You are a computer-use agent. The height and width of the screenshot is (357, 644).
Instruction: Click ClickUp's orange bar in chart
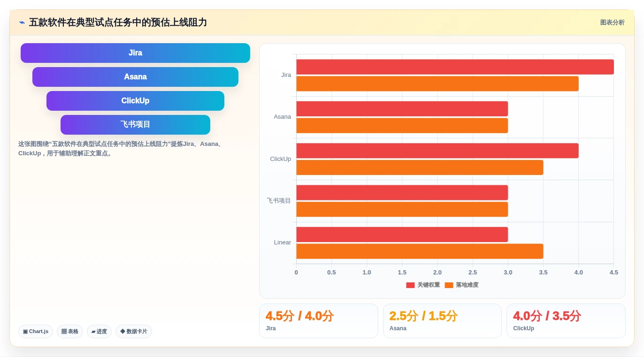tap(420, 167)
